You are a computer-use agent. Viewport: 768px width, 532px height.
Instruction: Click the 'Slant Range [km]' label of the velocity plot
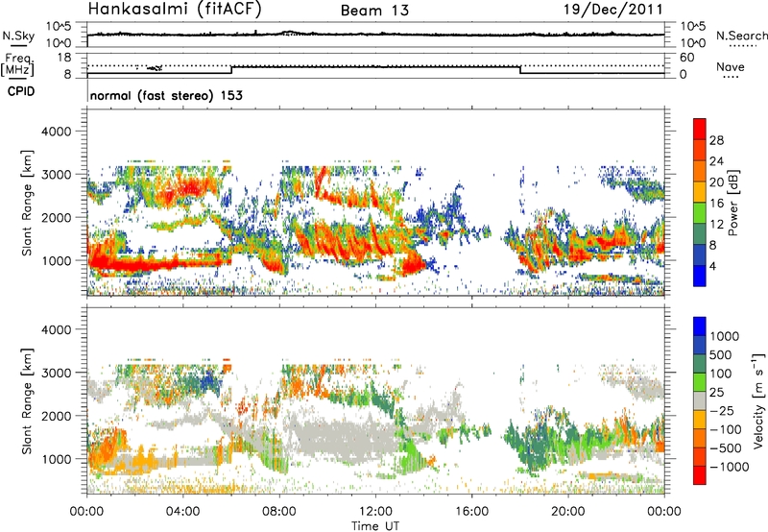(27, 401)
